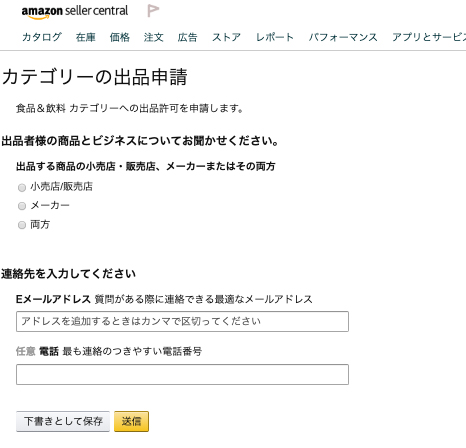This screenshot has height=448, width=466.
Task: Open the 価格 menu
Action: [120, 37]
